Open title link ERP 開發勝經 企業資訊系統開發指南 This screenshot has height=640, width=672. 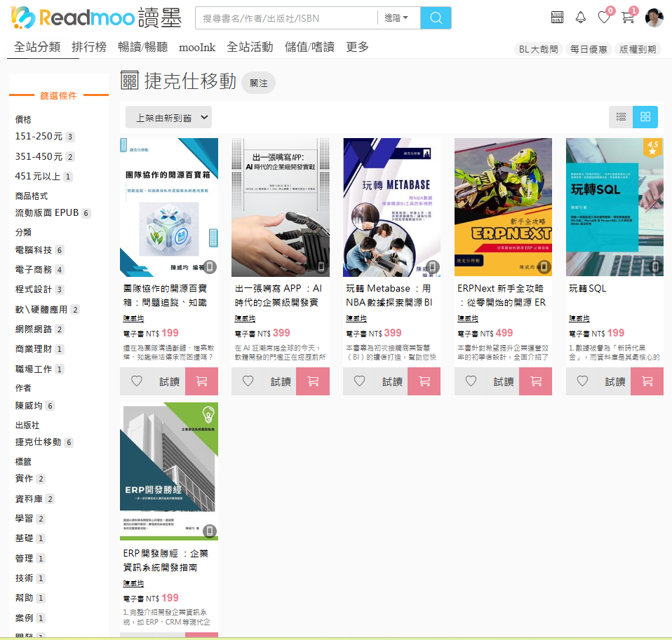tap(166, 560)
